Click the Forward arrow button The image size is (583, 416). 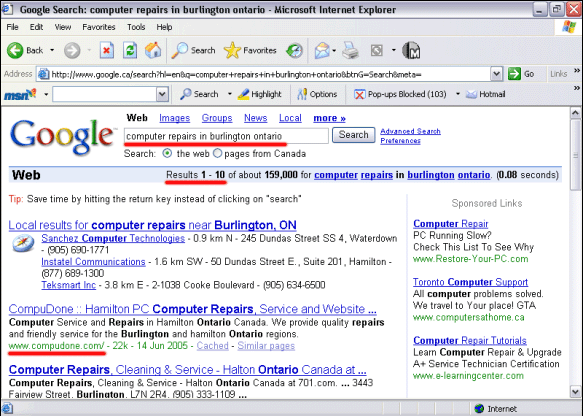click(72, 50)
